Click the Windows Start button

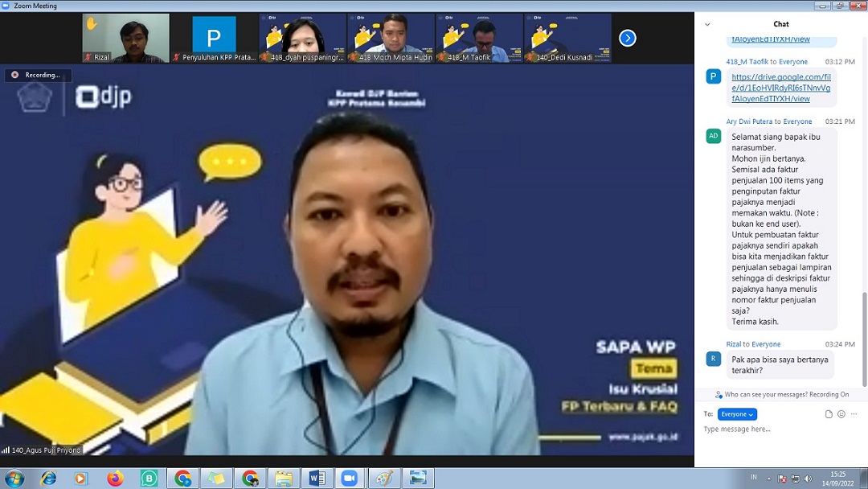pos(14,479)
